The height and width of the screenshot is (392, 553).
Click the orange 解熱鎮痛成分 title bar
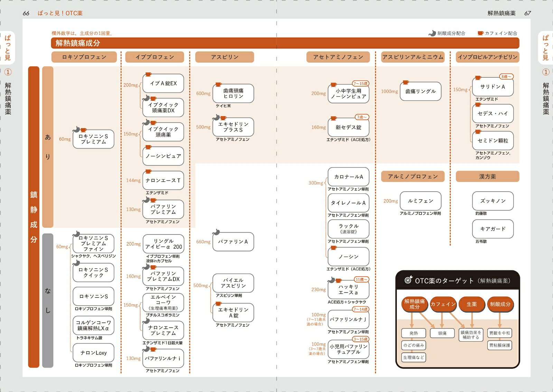click(x=285, y=43)
